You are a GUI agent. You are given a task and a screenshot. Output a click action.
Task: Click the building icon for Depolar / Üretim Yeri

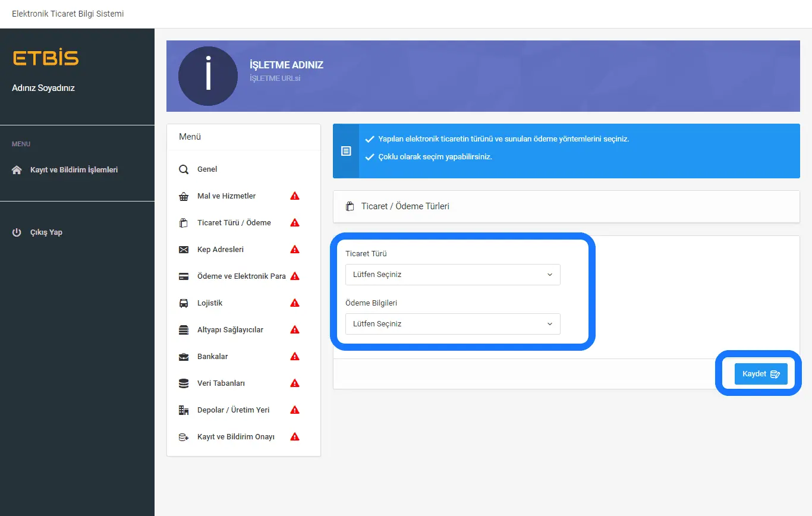tap(184, 410)
